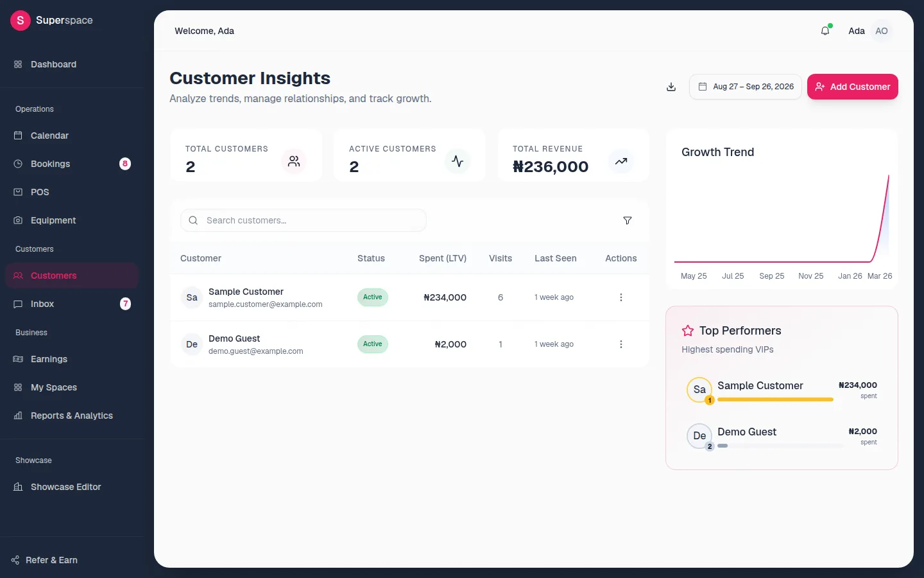The height and width of the screenshot is (578, 924).
Task: Click the Bookings badge showing 8
Action: pos(125,164)
